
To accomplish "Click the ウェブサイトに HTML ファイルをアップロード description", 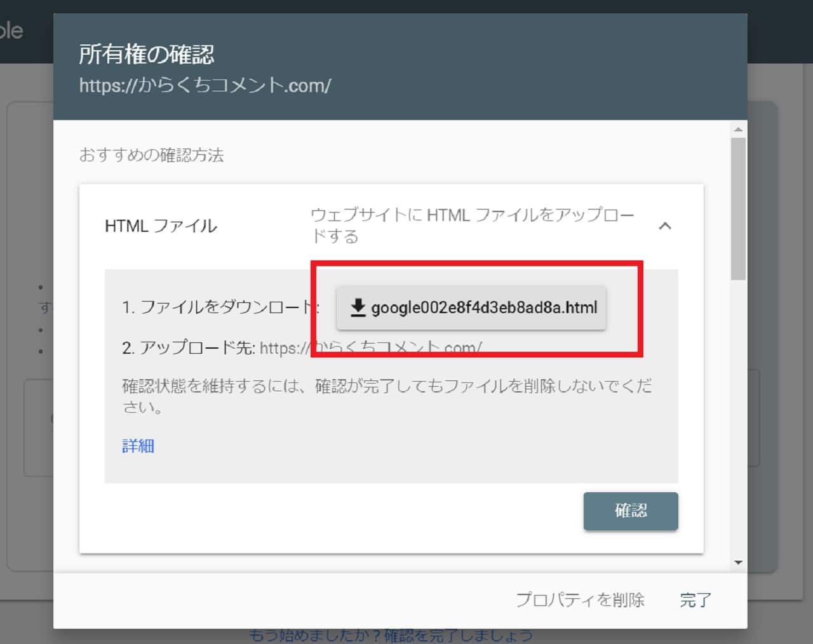I will (x=471, y=225).
